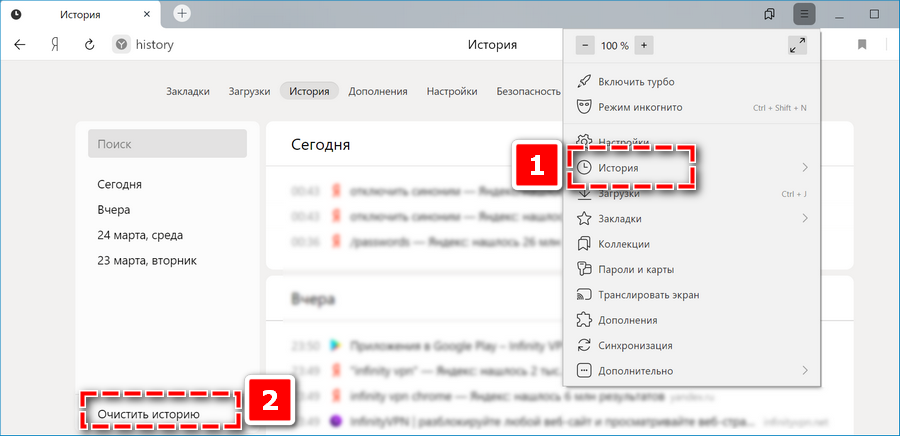Open Yandex home via Я icon

[x=56, y=45]
